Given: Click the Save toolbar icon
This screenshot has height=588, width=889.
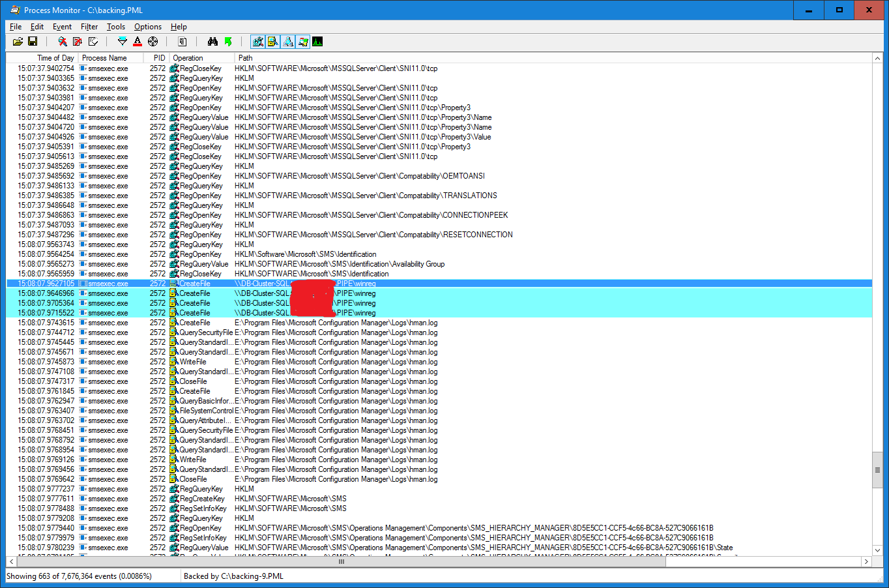Looking at the screenshot, I should [33, 42].
